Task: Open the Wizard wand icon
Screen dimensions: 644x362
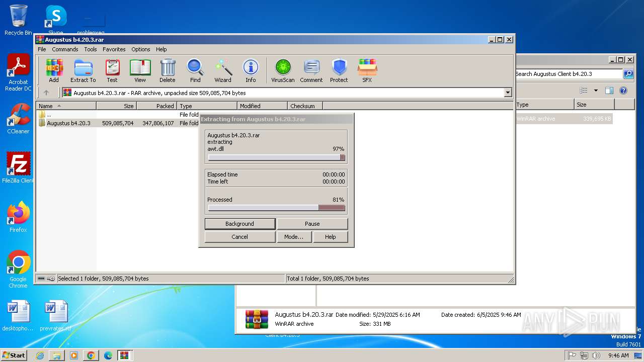Action: [223, 70]
